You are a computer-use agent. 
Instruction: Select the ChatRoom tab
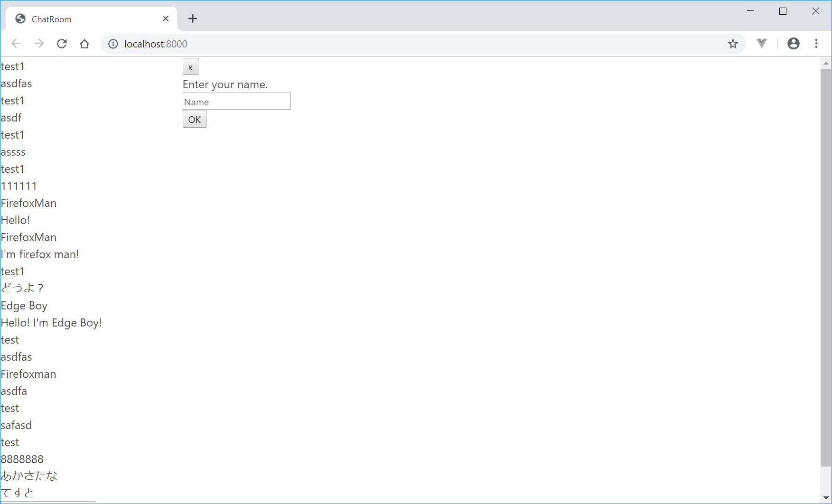92,19
